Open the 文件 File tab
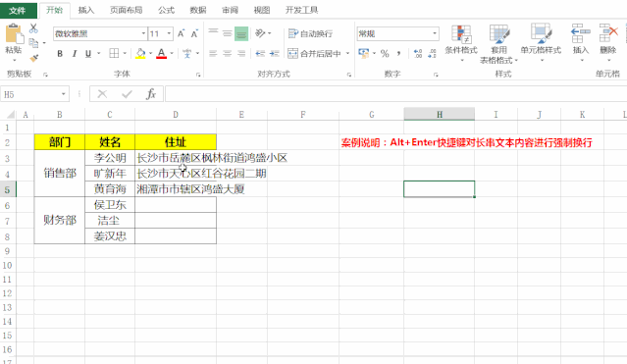Viewport: 627px width, 364px height. [x=18, y=10]
